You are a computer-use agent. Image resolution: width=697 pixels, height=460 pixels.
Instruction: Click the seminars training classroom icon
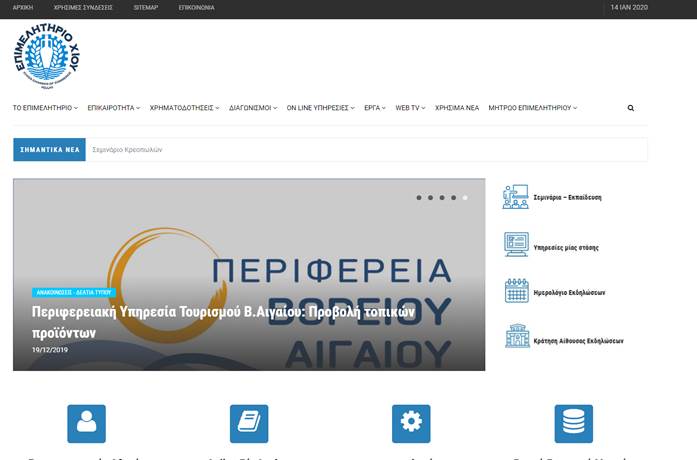(516, 196)
